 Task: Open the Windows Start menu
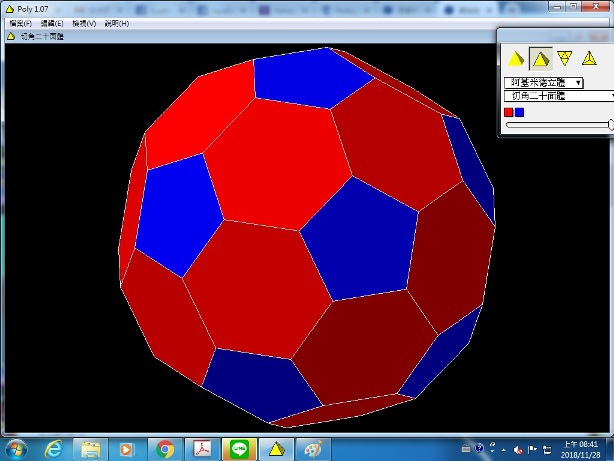16,449
